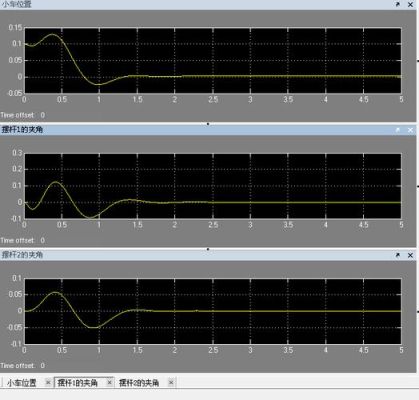This screenshot has height=400, width=419.
Task: Undock the 摆杆2的夹角 scope panel
Action: click(398, 255)
